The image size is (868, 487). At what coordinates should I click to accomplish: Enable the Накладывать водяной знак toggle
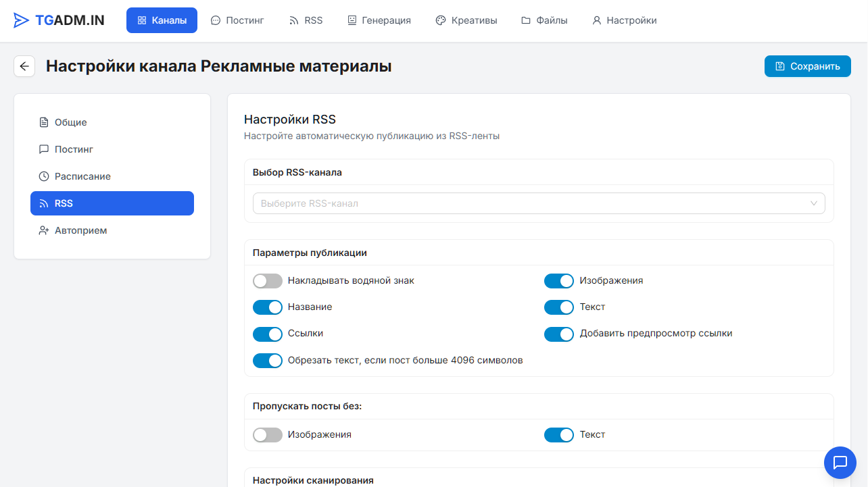[x=268, y=281]
